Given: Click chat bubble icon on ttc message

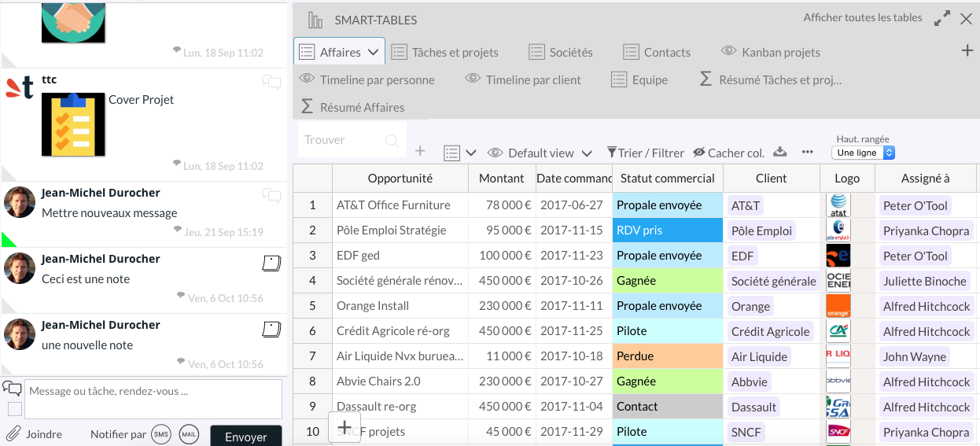Looking at the screenshot, I should 271,82.
